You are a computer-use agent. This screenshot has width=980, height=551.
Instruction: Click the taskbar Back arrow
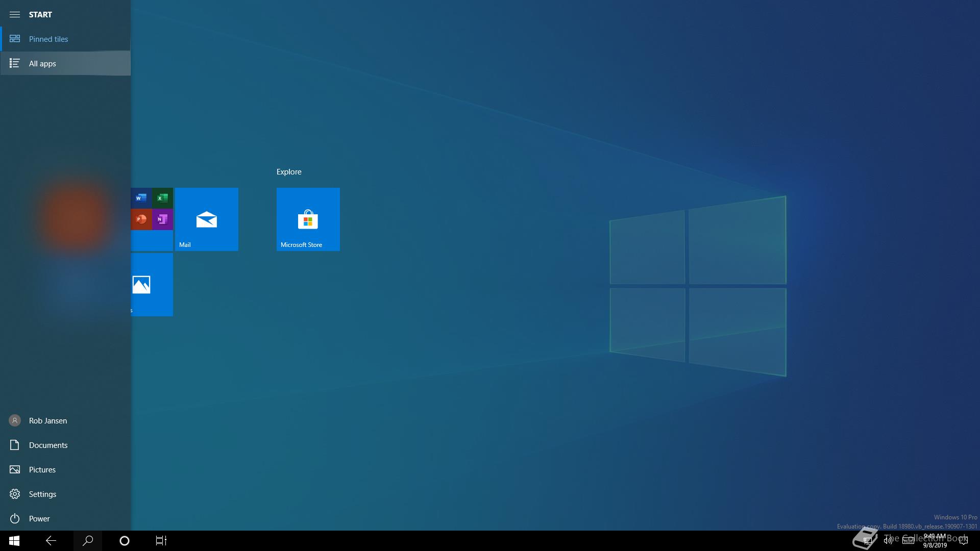click(51, 541)
